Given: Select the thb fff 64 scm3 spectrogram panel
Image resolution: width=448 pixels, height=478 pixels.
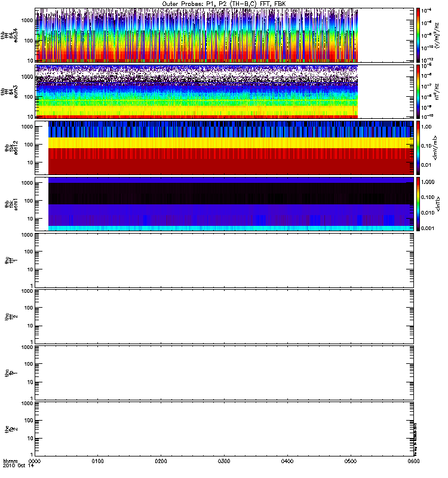Looking at the screenshot, I should pyautogui.click(x=225, y=91).
